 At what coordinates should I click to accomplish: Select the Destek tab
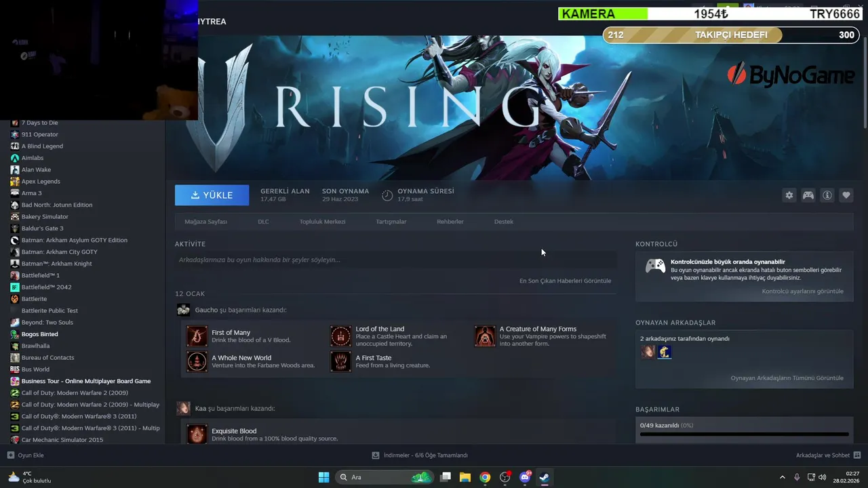point(504,222)
